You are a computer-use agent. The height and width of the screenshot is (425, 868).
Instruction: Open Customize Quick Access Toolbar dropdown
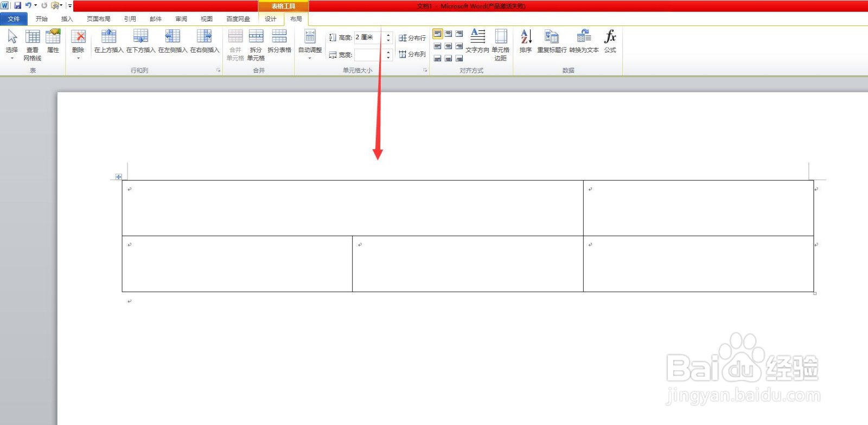69,5
